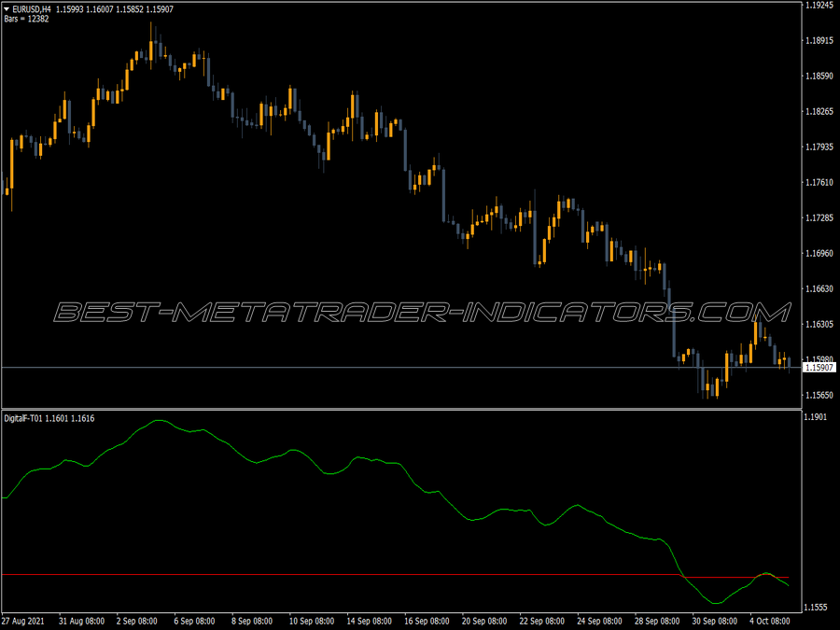Click the 1.15650 price scale value
Screen dimensions: 840x630
819,396
